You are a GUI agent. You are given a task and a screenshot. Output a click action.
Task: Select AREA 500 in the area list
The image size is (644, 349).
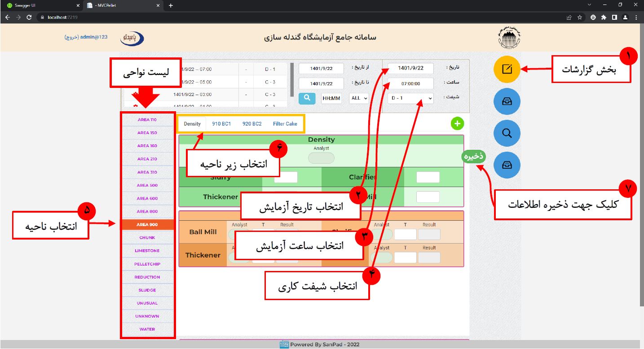click(x=147, y=185)
